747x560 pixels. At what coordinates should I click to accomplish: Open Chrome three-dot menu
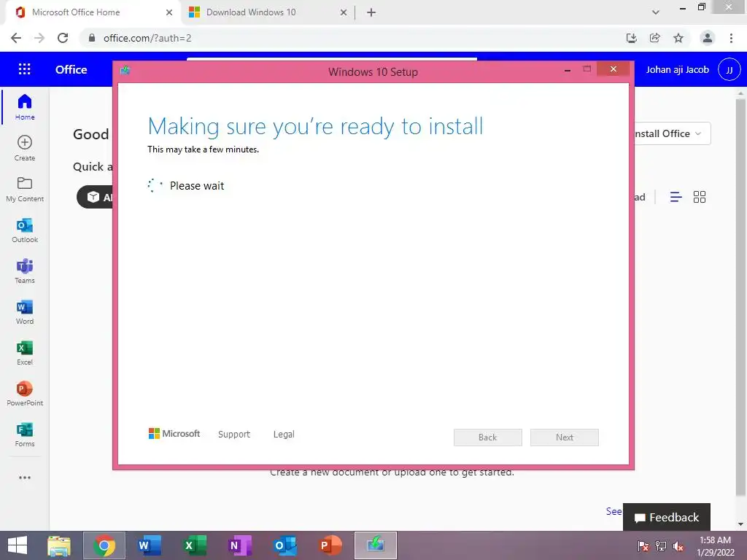731,38
